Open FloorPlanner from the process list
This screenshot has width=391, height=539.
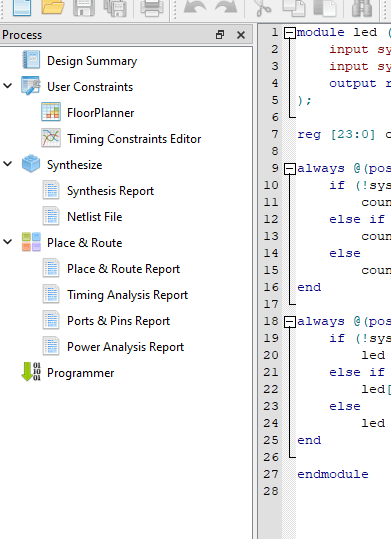[100, 113]
